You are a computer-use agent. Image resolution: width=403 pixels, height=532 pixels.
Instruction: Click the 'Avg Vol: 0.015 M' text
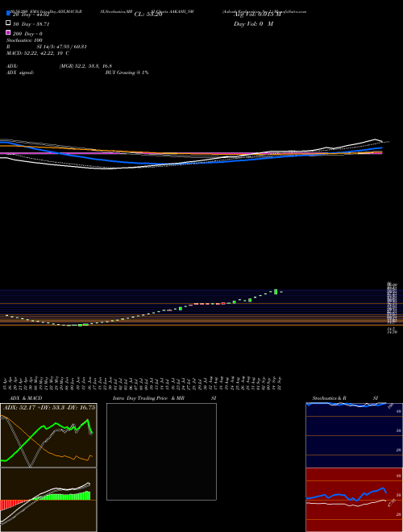pyautogui.click(x=257, y=15)
